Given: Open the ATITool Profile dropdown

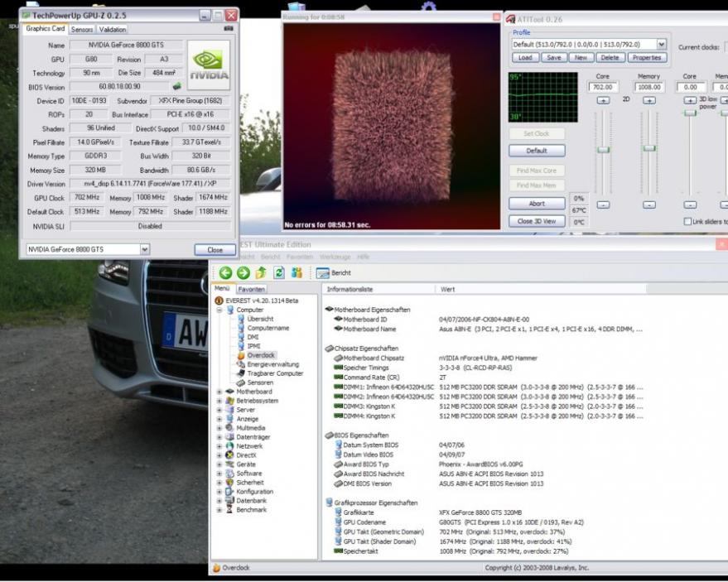Looking at the screenshot, I should (x=661, y=45).
